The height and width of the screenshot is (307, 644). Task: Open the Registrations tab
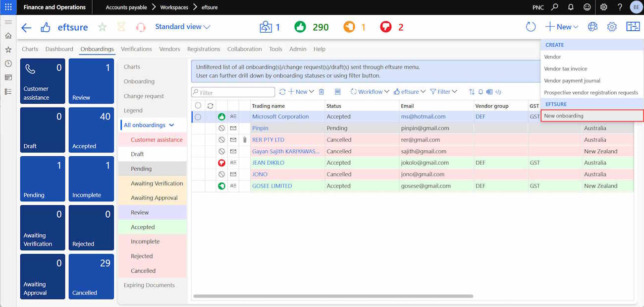point(204,49)
